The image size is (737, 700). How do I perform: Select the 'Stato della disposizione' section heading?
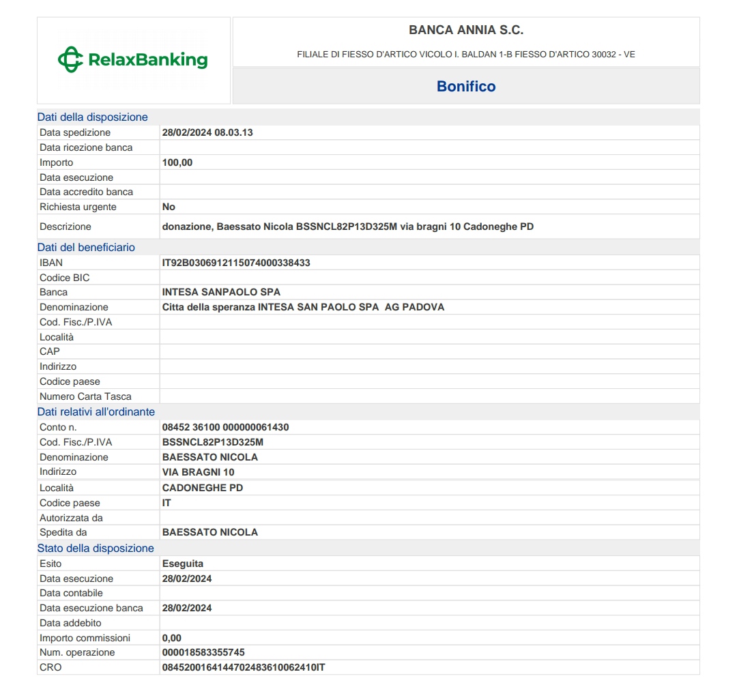point(96,549)
